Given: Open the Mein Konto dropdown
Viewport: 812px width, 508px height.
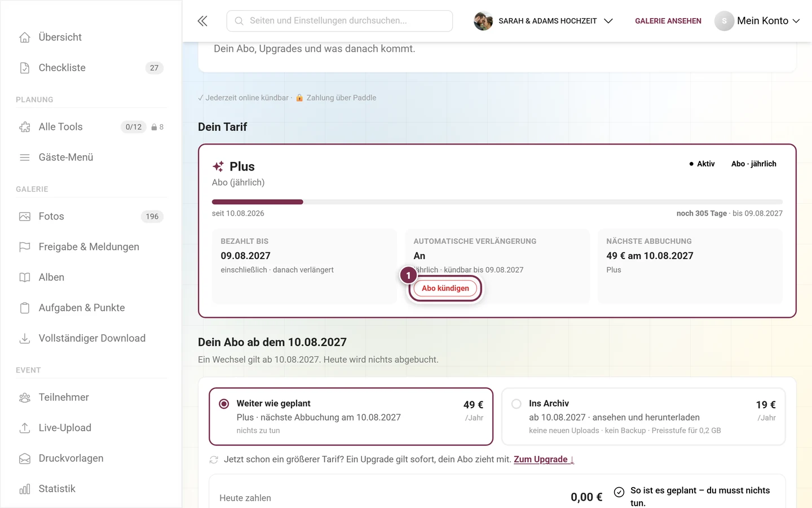Looking at the screenshot, I should pyautogui.click(x=757, y=21).
